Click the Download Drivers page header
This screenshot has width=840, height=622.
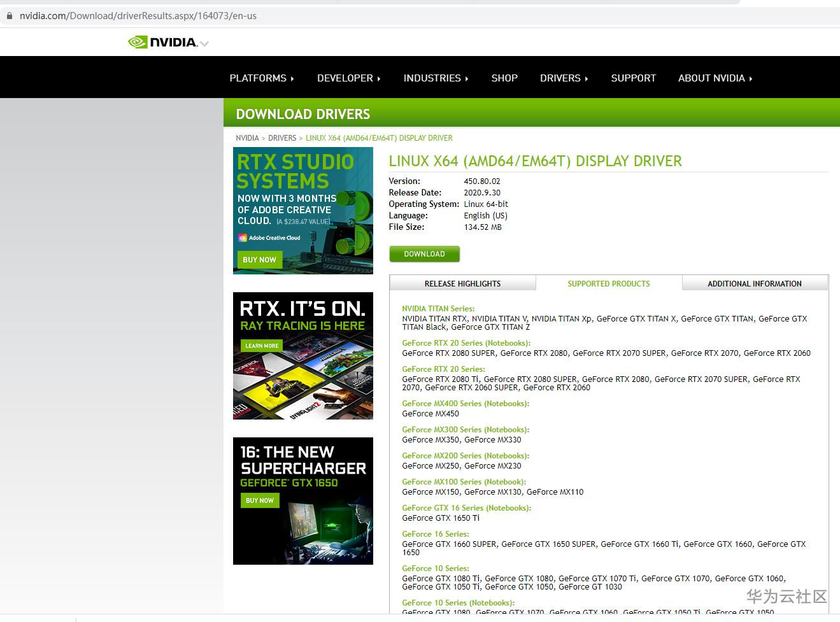(x=303, y=114)
